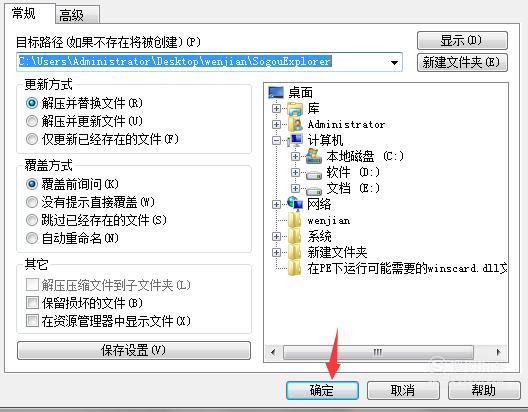Image resolution: width=528 pixels, height=412 pixels.
Task: Select the 软件 (D:) drive icon
Action: point(314,174)
